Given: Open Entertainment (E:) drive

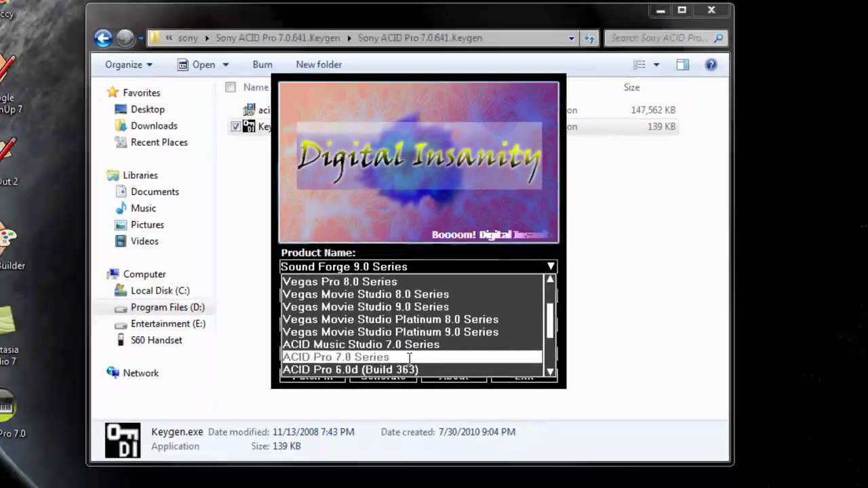Looking at the screenshot, I should [x=168, y=323].
